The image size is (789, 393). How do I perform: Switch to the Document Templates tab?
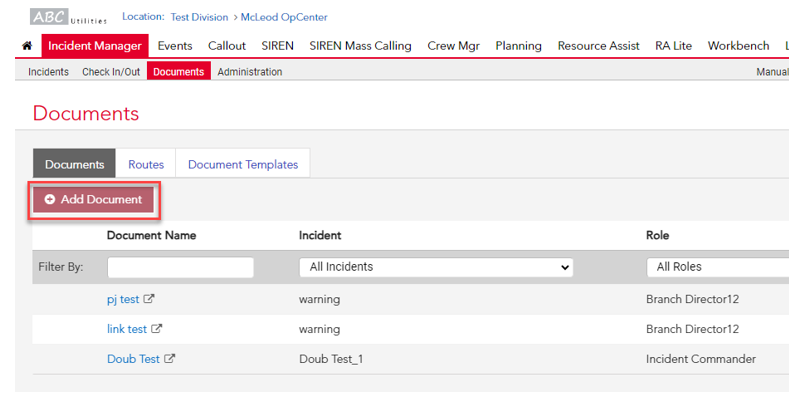point(243,165)
